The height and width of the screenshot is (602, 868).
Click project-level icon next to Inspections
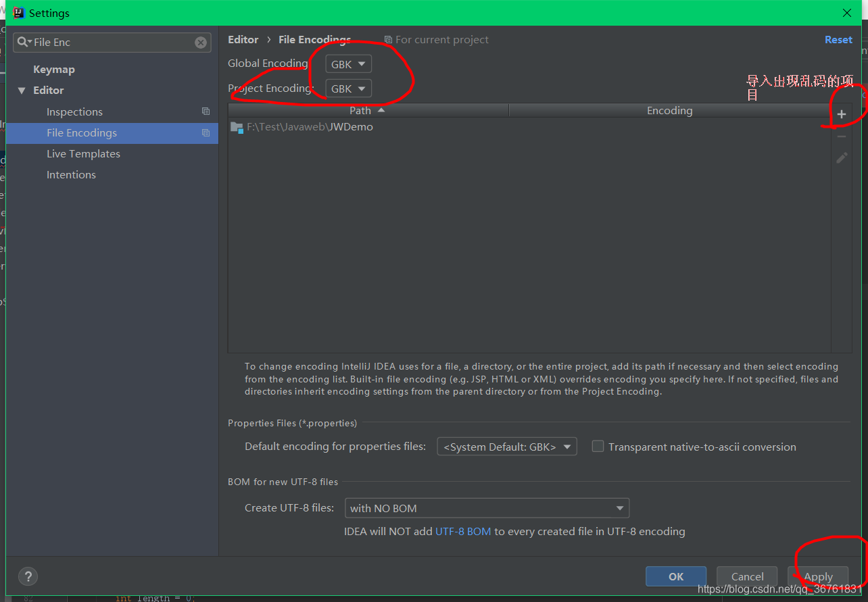206,111
